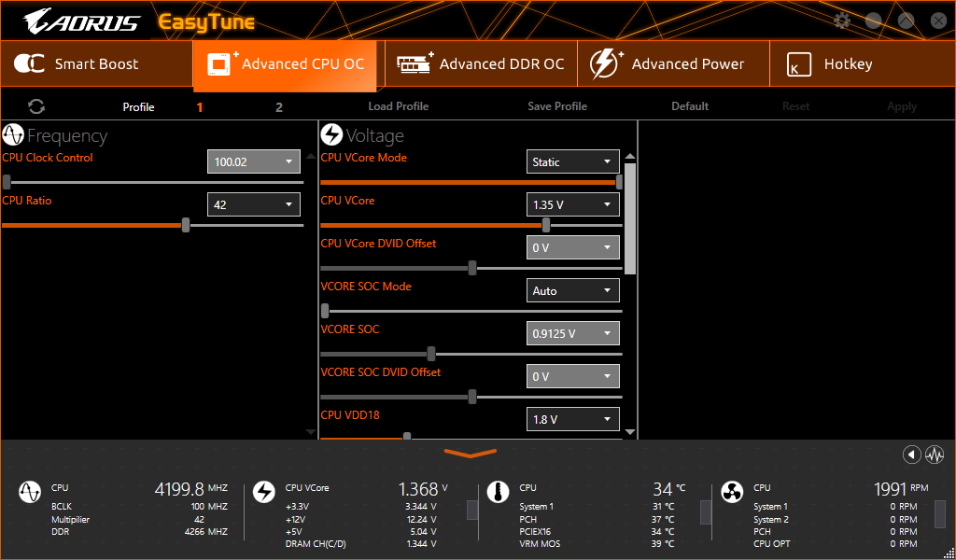Click the 4199.8 MHZ CPU frequency reading
Image resolution: width=956 pixels, height=560 pixels.
[x=190, y=489]
